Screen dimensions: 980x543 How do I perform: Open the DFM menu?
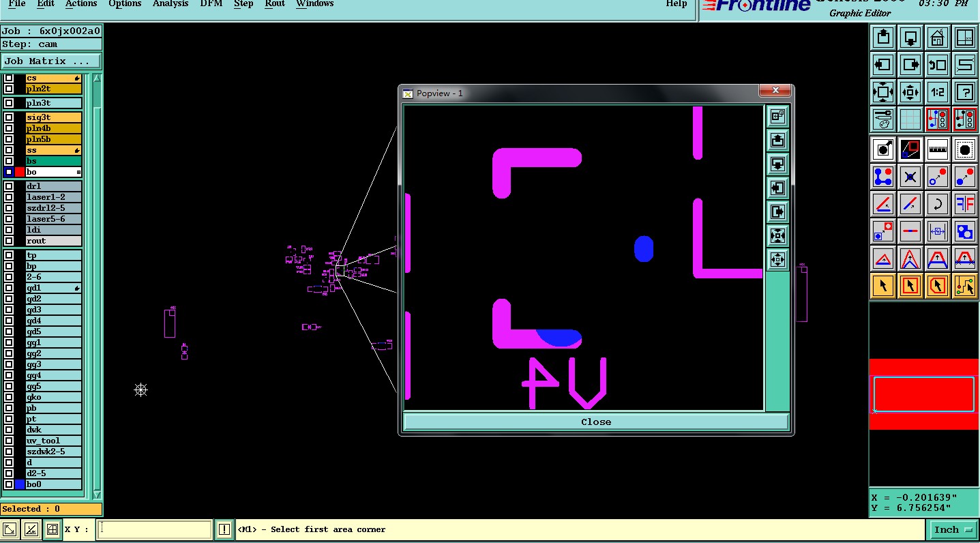pyautogui.click(x=211, y=4)
